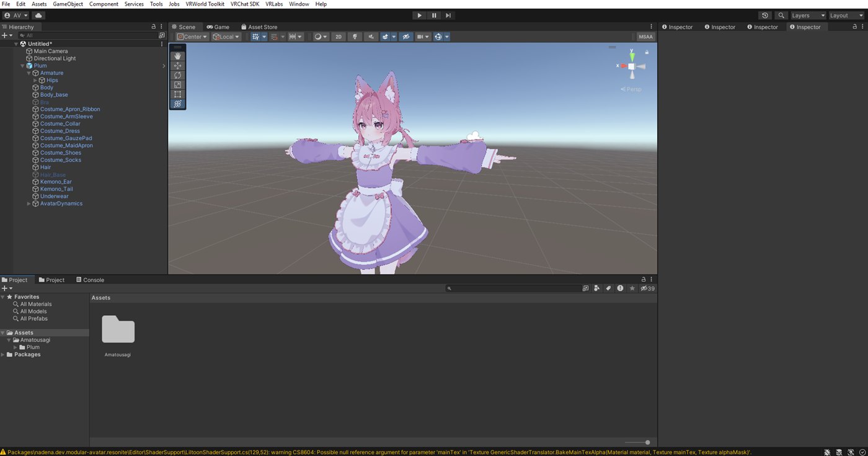Open the Layers dropdown

[x=808, y=16]
